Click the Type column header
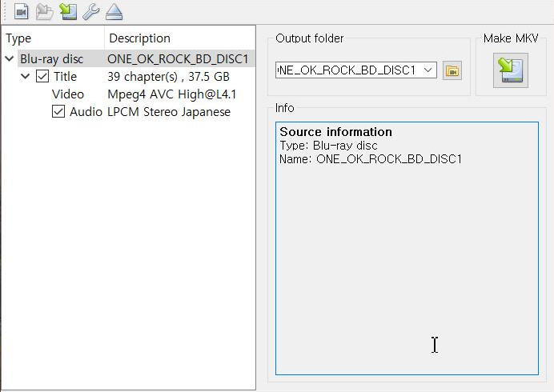This screenshot has height=392, width=554. (x=54, y=38)
